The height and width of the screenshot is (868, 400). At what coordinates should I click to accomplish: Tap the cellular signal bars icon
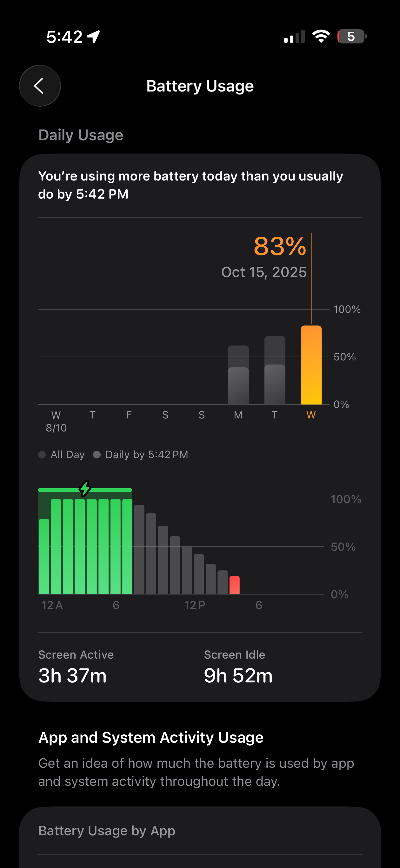(x=294, y=37)
